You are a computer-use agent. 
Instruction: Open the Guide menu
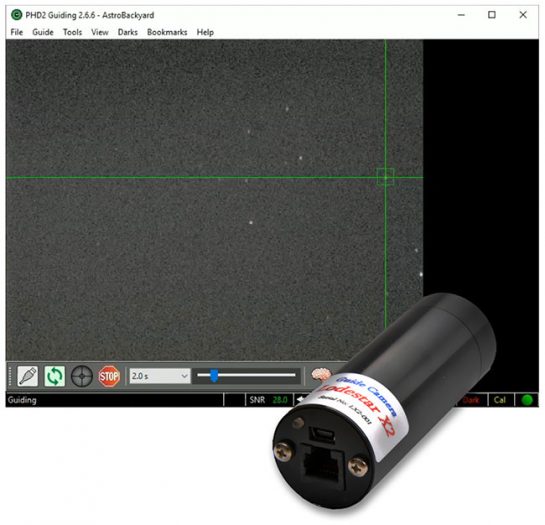tap(43, 32)
